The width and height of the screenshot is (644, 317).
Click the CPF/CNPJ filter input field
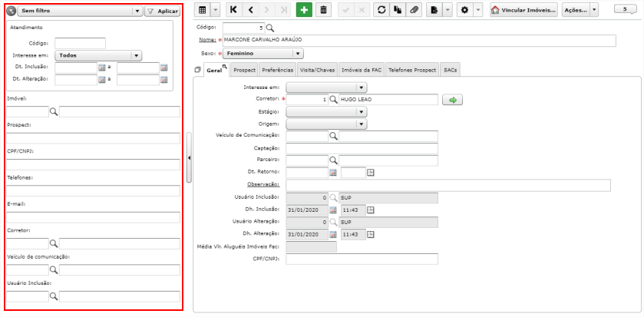tap(93, 164)
